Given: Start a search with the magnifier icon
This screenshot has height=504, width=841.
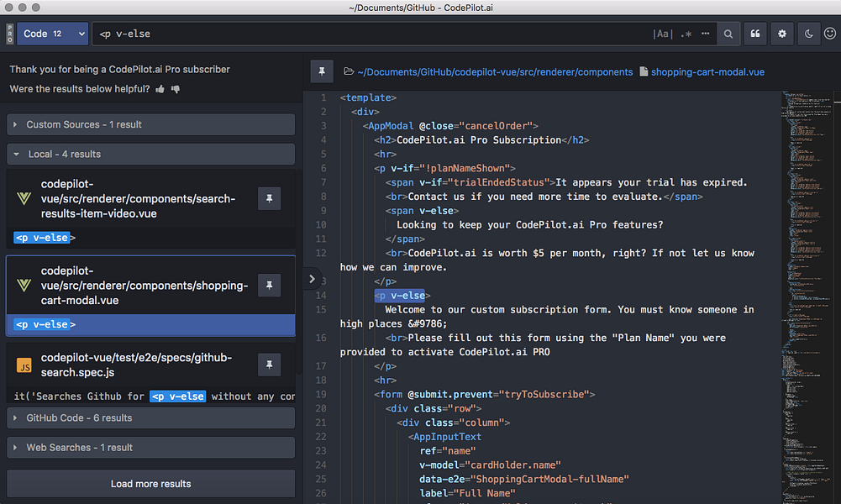Looking at the screenshot, I should (728, 34).
